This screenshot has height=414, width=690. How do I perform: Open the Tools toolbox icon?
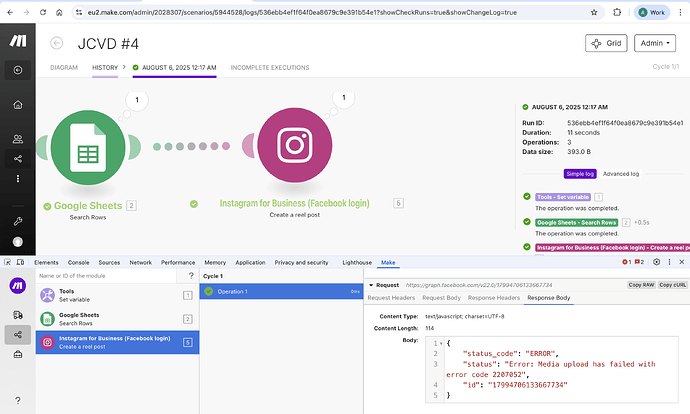[18, 355]
